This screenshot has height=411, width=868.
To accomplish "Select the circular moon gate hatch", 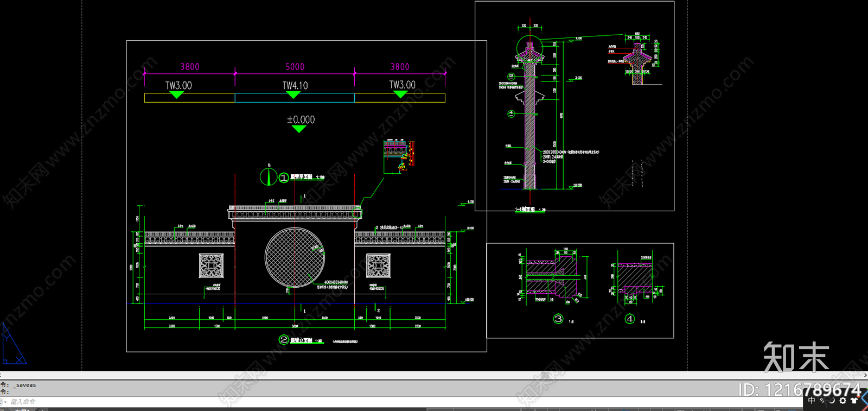I will [295, 257].
